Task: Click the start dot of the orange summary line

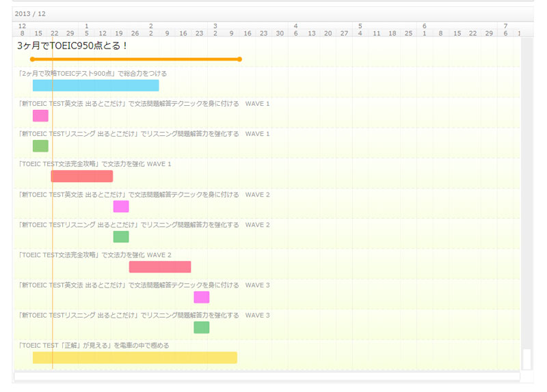Action: point(32,59)
